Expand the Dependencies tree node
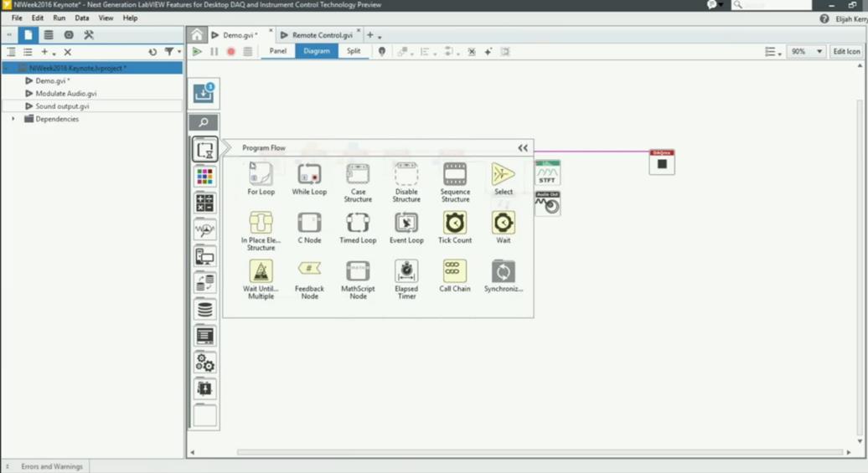 click(x=13, y=119)
